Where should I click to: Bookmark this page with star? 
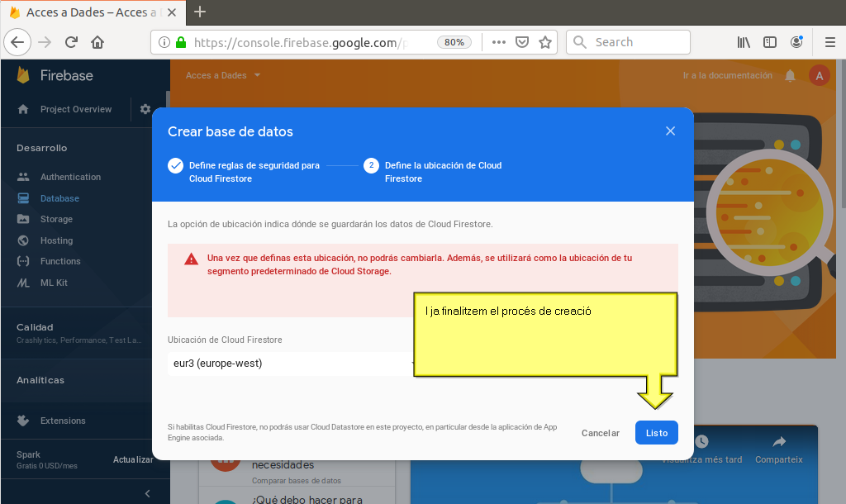pyautogui.click(x=545, y=42)
